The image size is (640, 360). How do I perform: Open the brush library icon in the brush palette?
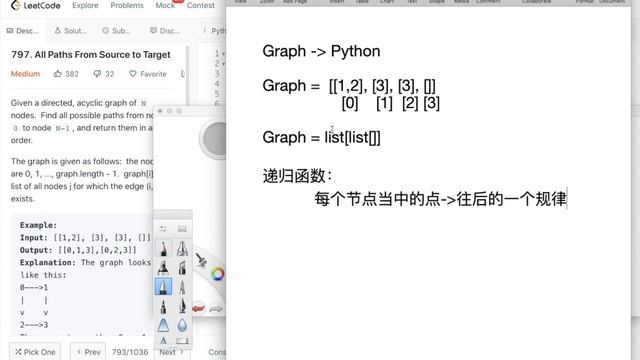[x=182, y=229]
